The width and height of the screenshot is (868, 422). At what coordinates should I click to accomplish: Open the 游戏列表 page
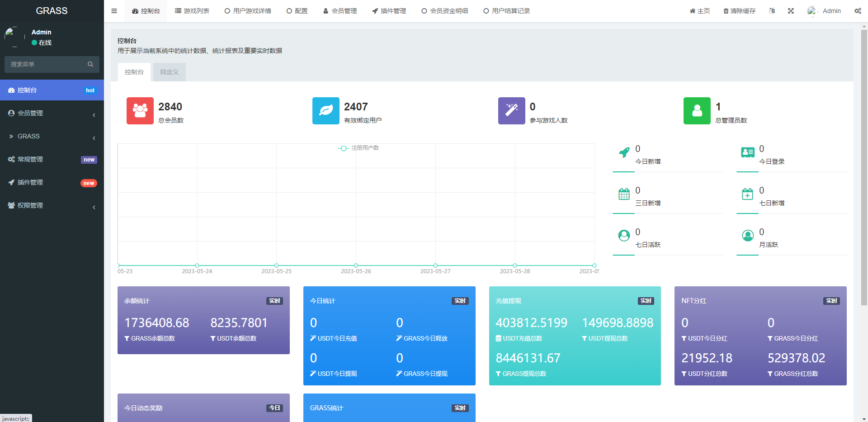(192, 10)
